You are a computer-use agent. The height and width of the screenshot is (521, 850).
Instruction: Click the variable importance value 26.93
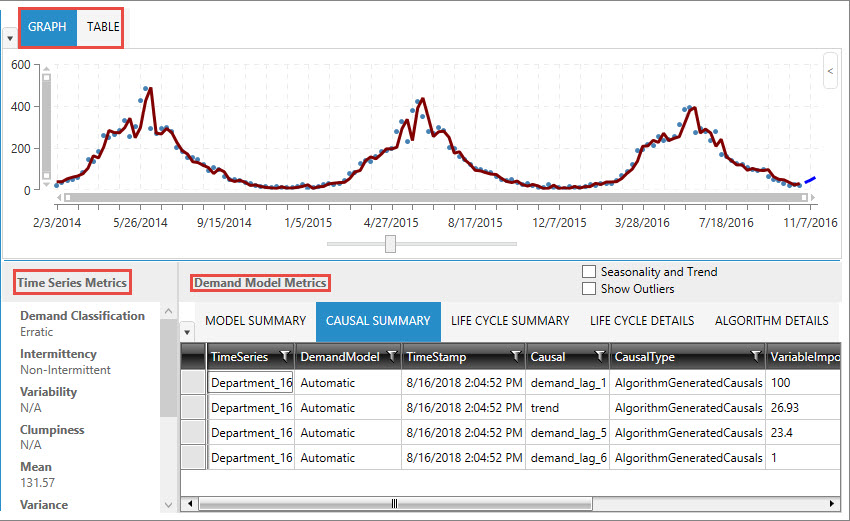coord(785,408)
